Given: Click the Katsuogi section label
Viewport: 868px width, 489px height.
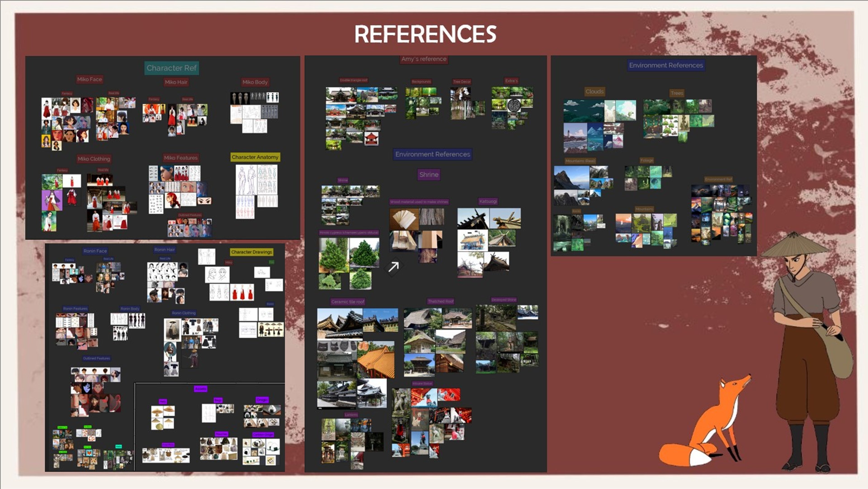Looking at the screenshot, I should [x=488, y=201].
